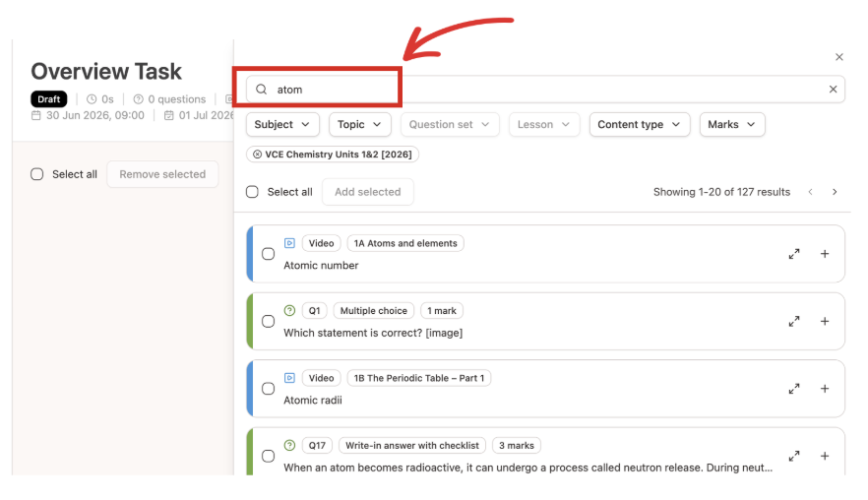
Task: Click the Draft status badge
Action: pyautogui.click(x=49, y=99)
